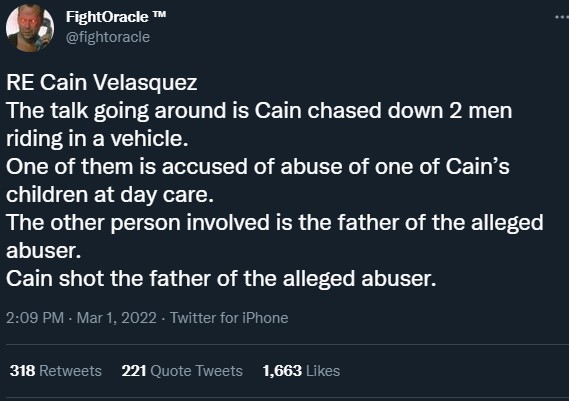The height and width of the screenshot is (401, 569).
Task: Click the final line 'Cain shot the father'
Action: tap(221, 279)
